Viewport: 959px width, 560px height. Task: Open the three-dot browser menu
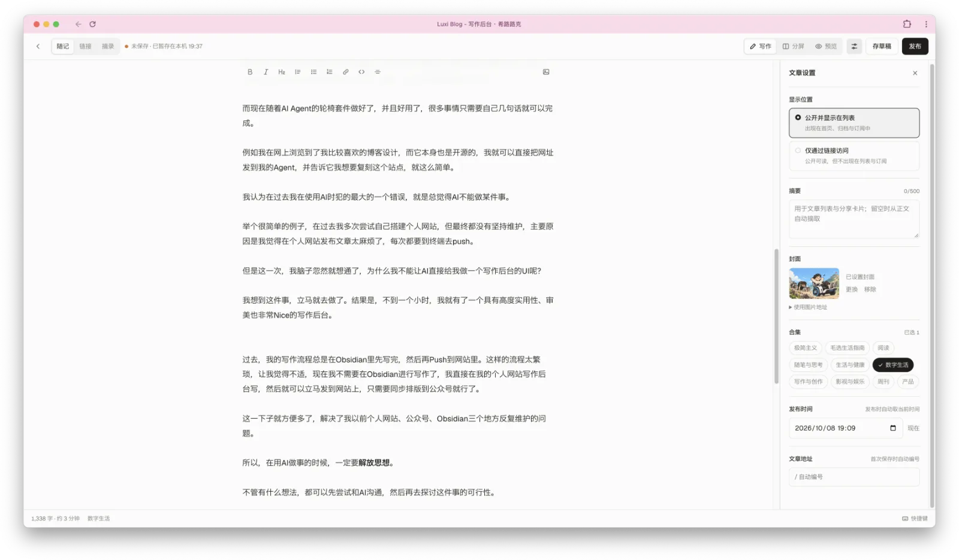925,24
